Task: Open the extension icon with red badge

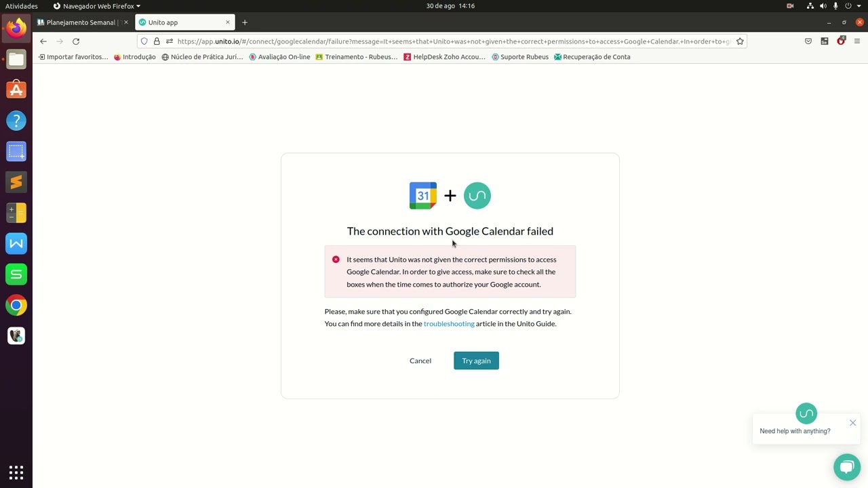Action: pyautogui.click(x=841, y=41)
